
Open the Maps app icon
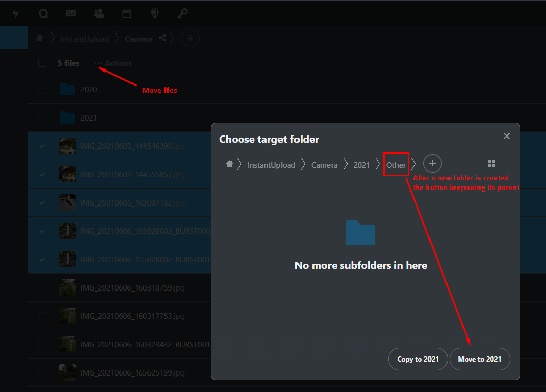click(154, 13)
